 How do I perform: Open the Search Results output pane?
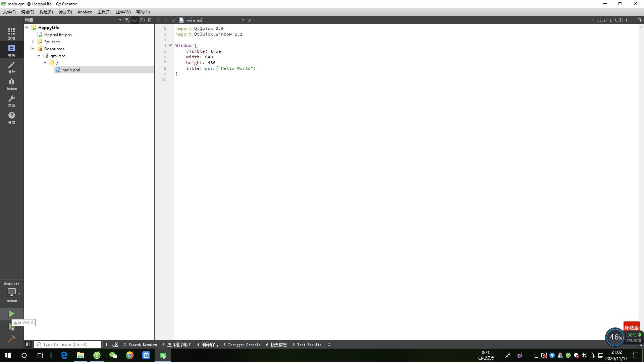coord(140,345)
